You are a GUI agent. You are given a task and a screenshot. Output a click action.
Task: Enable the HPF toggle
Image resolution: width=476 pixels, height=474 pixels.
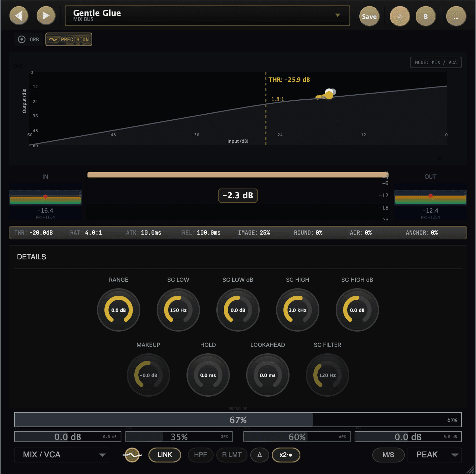(x=200, y=455)
